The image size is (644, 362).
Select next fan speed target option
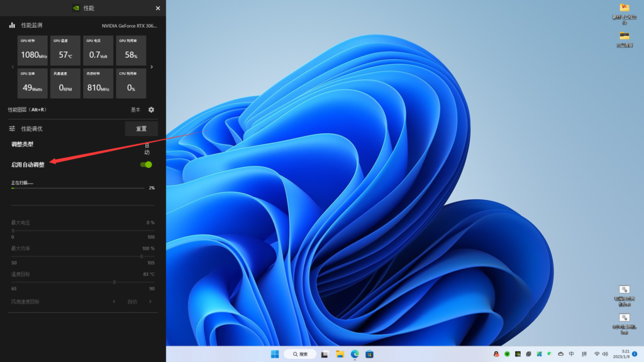(x=151, y=302)
